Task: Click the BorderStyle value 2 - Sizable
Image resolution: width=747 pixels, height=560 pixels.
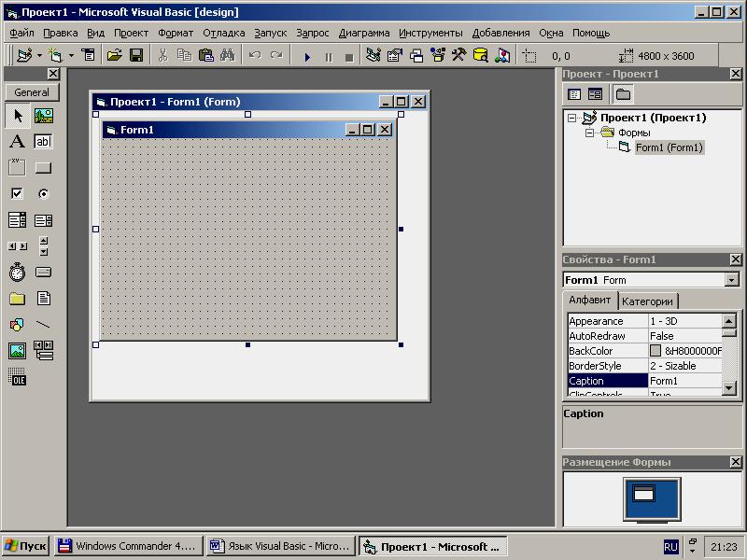Action: (x=685, y=366)
